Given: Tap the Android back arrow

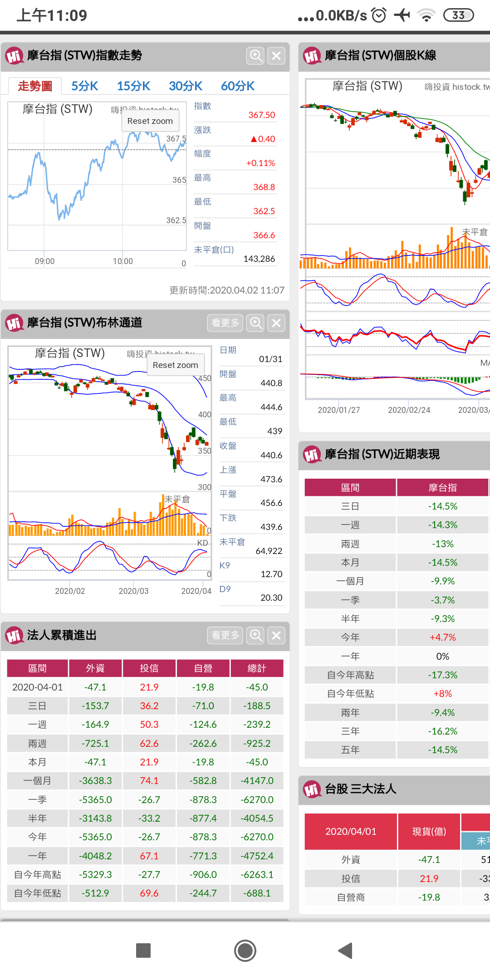Looking at the screenshot, I should click(x=346, y=951).
